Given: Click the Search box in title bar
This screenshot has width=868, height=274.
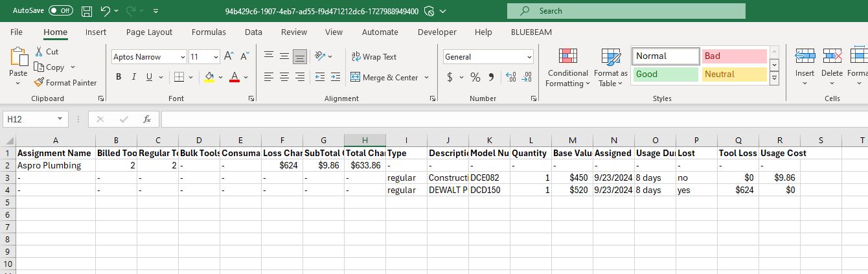Looking at the screenshot, I should 626,11.
